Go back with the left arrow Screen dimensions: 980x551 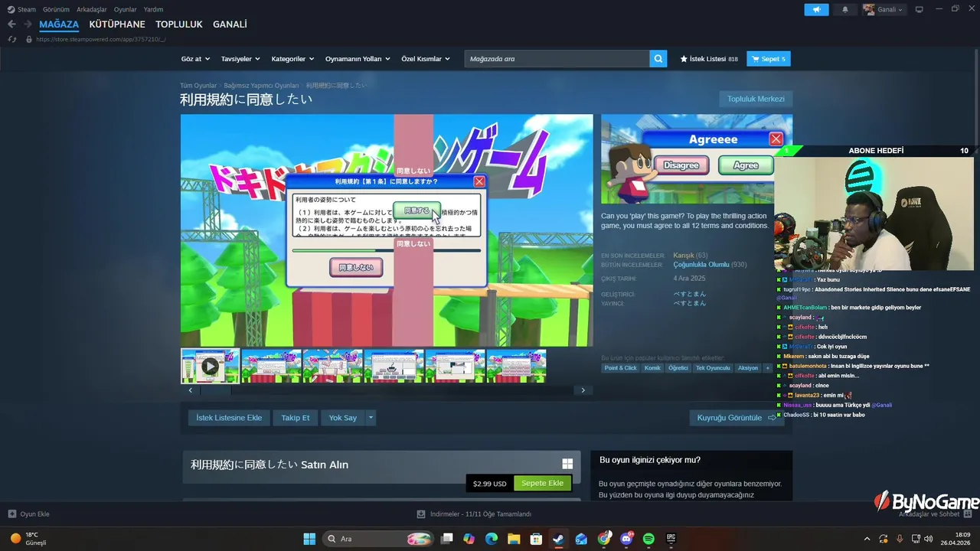[x=11, y=24]
